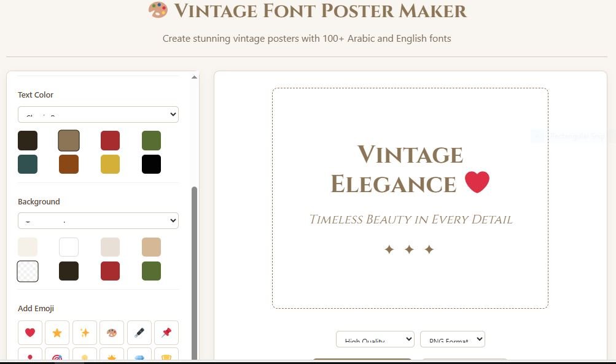616x364 pixels.
Task: Choose the teal text color swatch
Action: click(28, 164)
